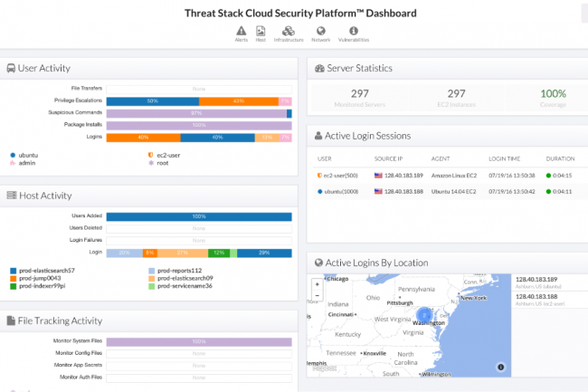Click the Ubuntu 14.04 EC2 agent cell
Screen dimensions: 588x392
(453, 192)
